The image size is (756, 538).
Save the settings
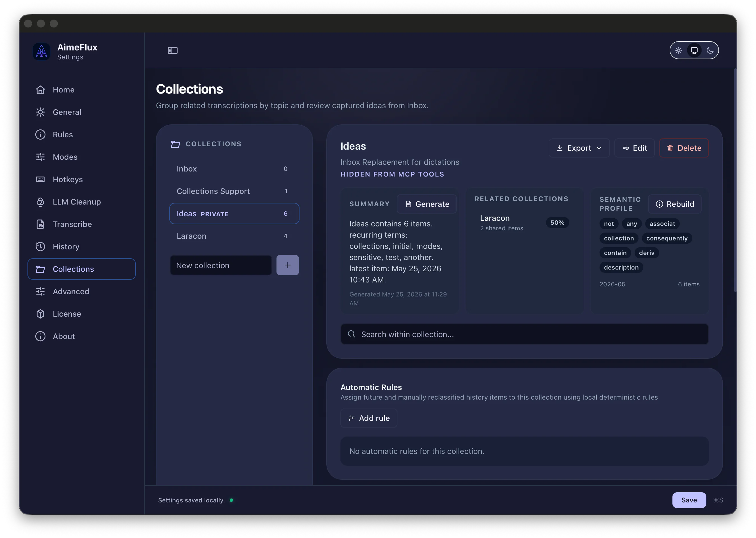[x=689, y=500]
